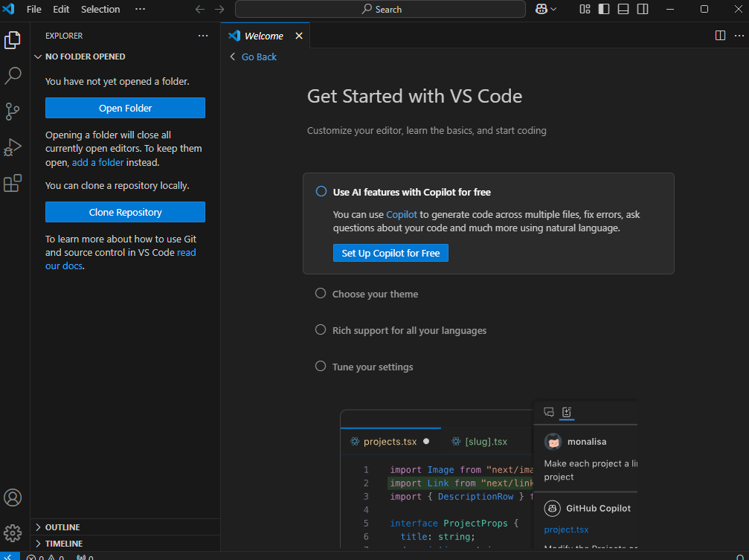Open the Edit menu
The image size is (749, 560).
point(61,9)
